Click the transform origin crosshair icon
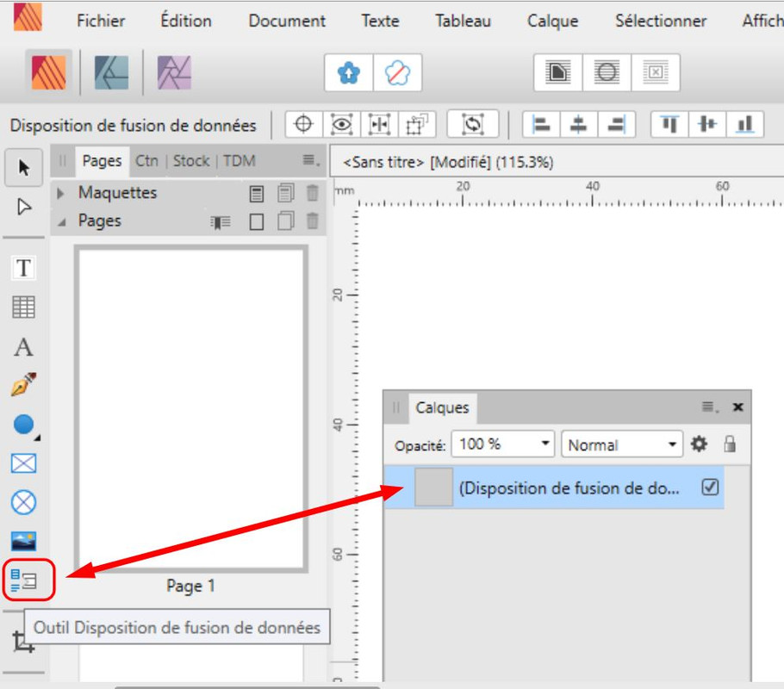784x689 pixels. (304, 124)
